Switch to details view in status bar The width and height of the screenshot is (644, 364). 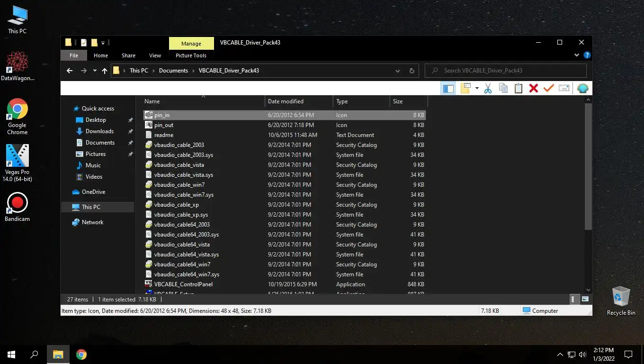573,300
